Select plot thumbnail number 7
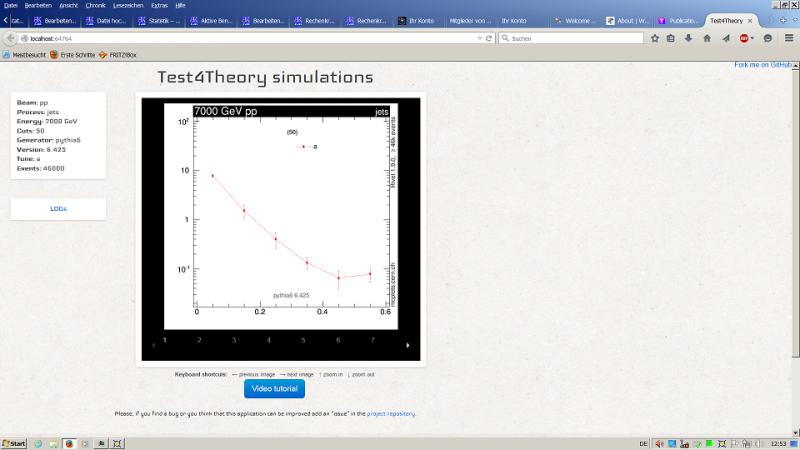Viewport: 800px width, 450px height. [x=372, y=340]
